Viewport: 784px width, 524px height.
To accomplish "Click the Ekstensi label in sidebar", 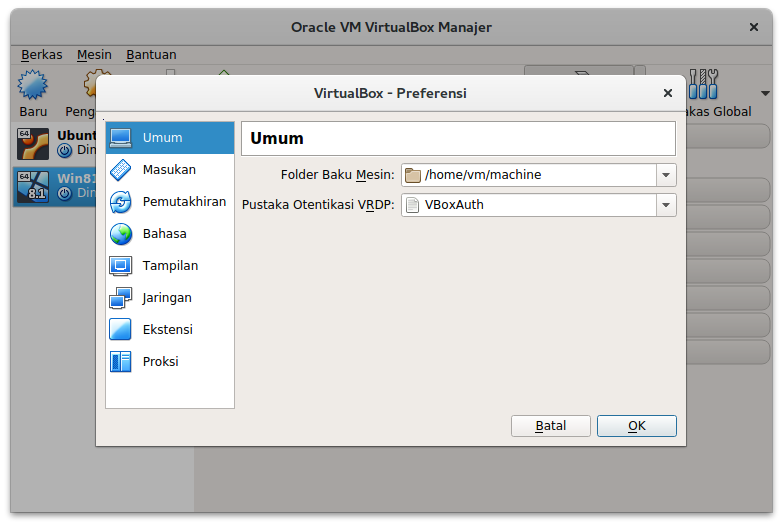I will click(x=168, y=330).
